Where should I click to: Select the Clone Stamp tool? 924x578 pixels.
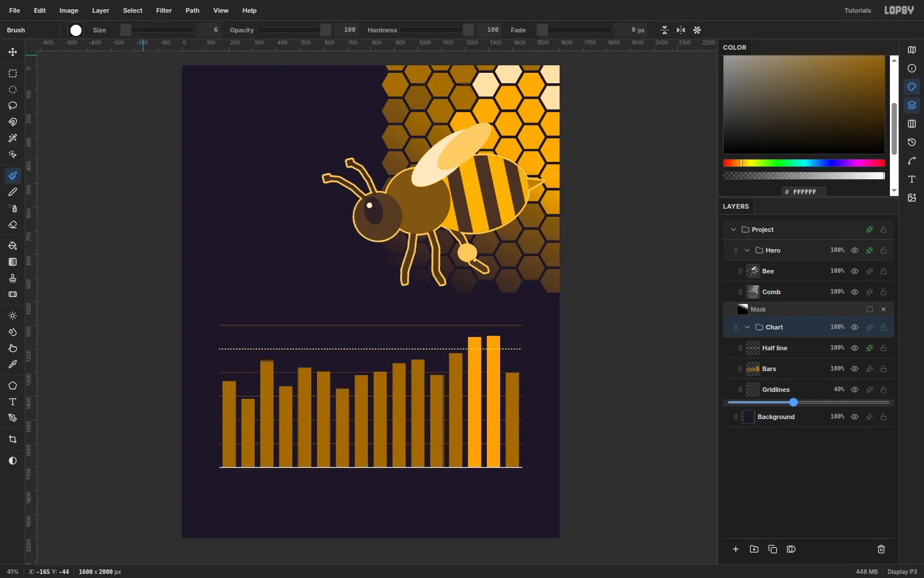[13, 278]
